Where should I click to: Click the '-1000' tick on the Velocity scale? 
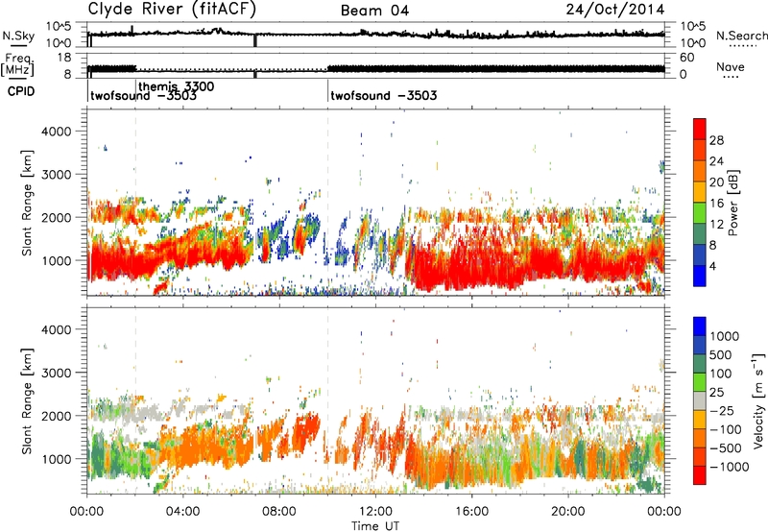730,467
